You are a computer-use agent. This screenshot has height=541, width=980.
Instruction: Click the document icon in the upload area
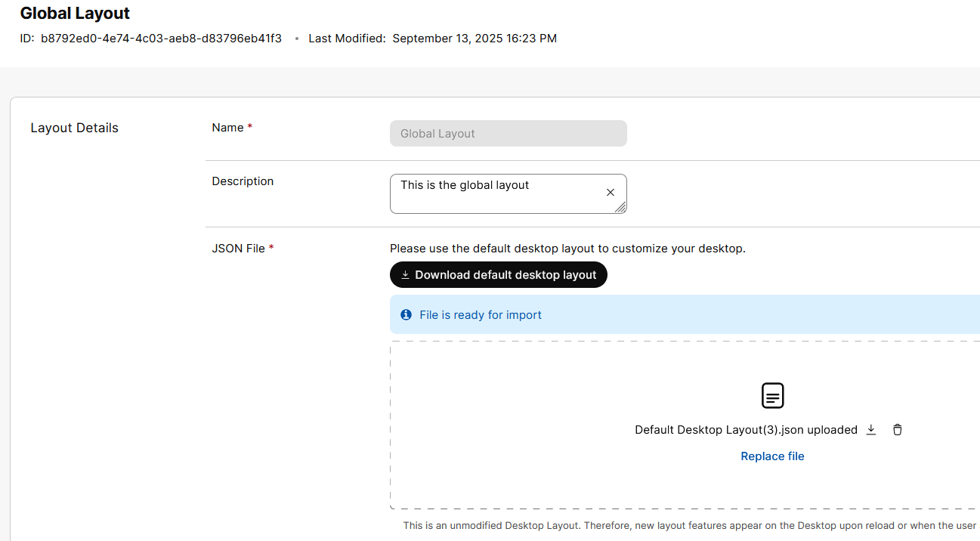[x=772, y=395]
